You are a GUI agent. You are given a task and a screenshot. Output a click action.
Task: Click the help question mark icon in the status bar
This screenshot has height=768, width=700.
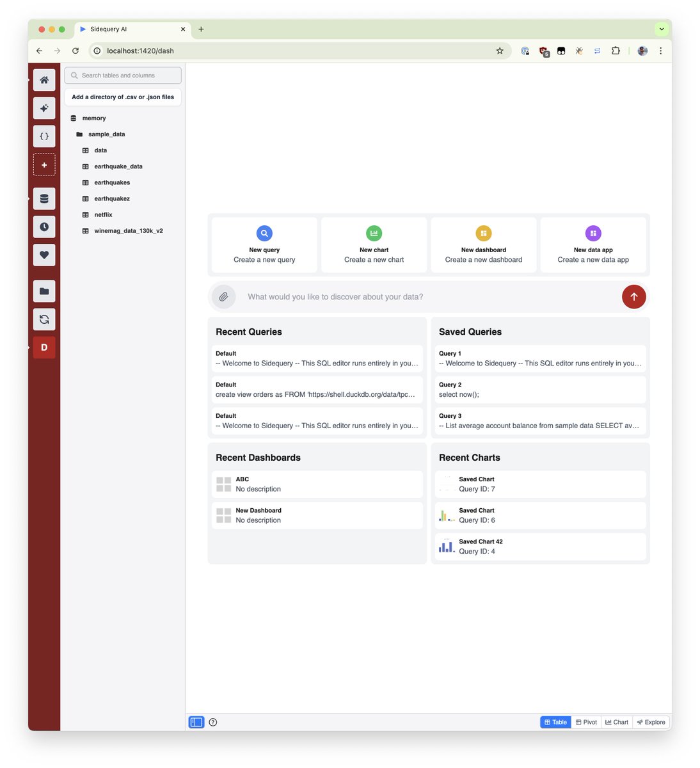tap(213, 722)
